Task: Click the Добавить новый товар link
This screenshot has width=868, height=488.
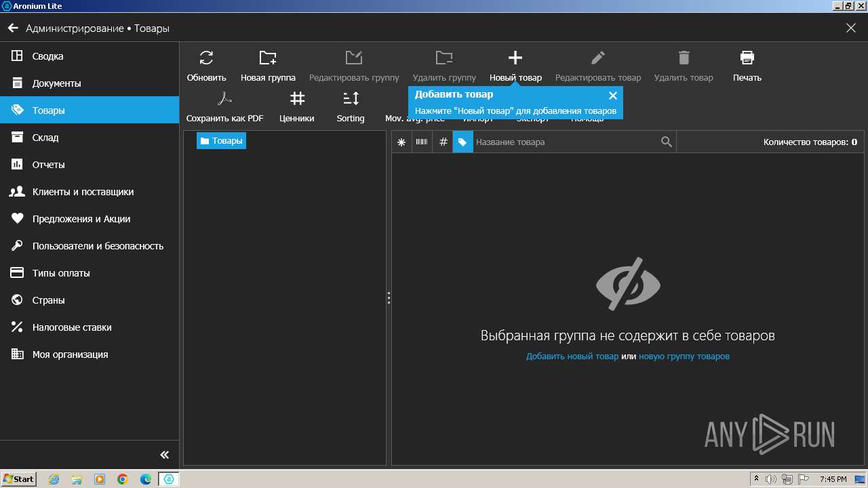Action: [x=572, y=357]
